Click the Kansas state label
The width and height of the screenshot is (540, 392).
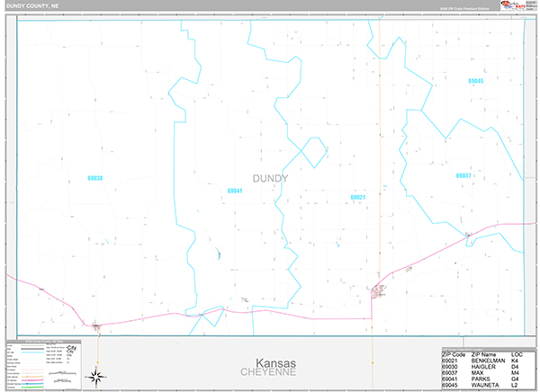(x=275, y=362)
